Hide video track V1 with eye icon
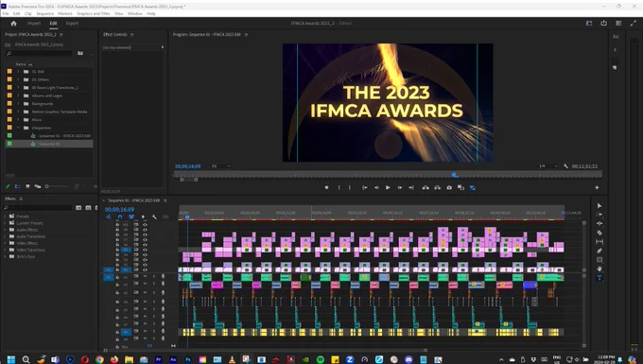643x364 pixels. coord(145,269)
